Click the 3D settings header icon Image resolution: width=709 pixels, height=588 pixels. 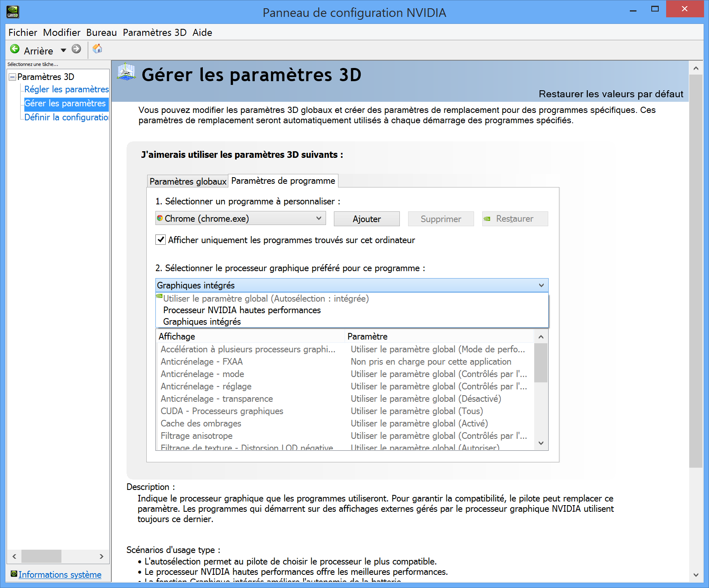point(126,72)
